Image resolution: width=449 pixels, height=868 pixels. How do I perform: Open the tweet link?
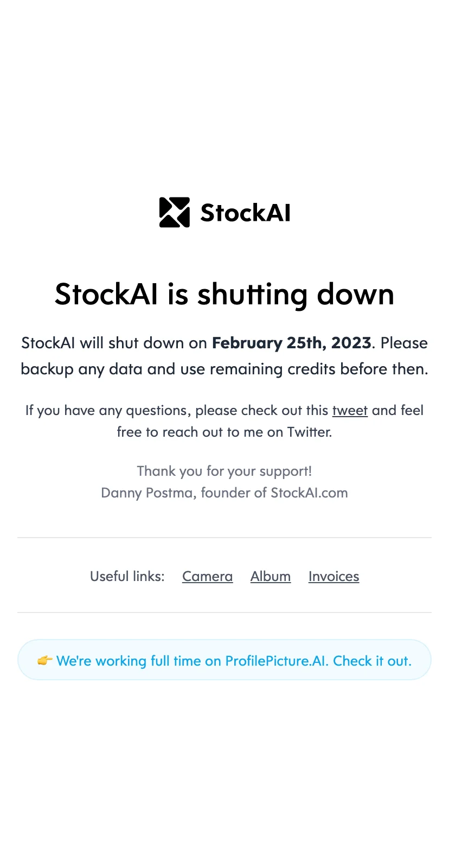point(350,410)
